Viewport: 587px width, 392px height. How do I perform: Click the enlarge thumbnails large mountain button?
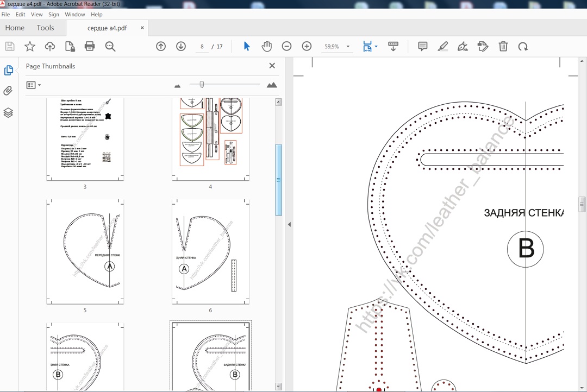click(272, 85)
